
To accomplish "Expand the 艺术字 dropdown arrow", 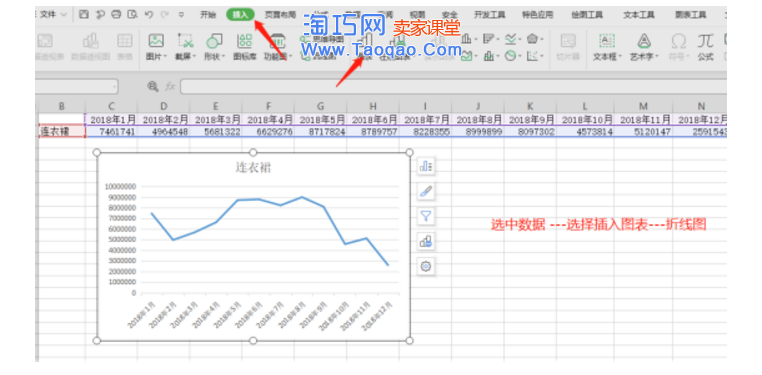I will [x=658, y=57].
